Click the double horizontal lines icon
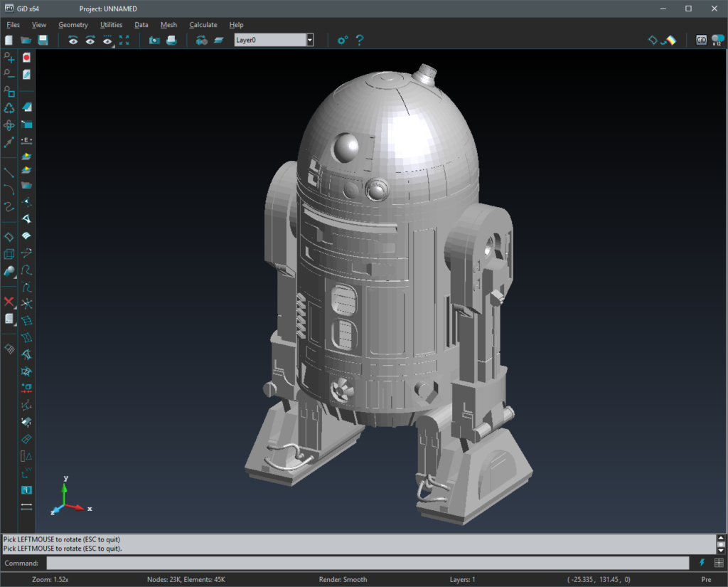This screenshot has width=728, height=587. coord(26,507)
